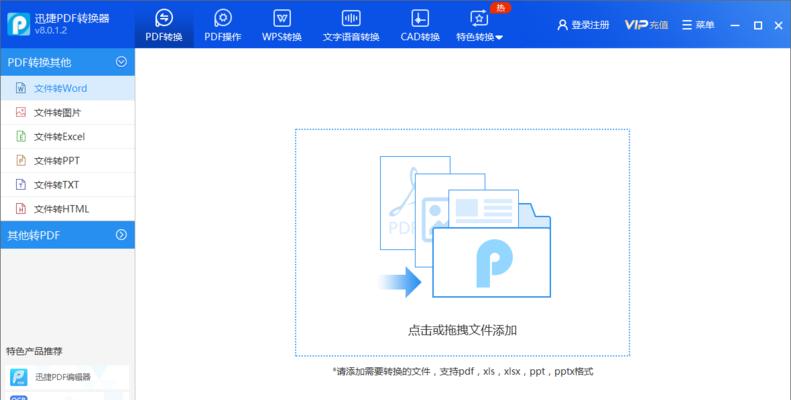Click the 迅捷PDF编辑器 product icon
The height and width of the screenshot is (400, 791).
[19, 377]
